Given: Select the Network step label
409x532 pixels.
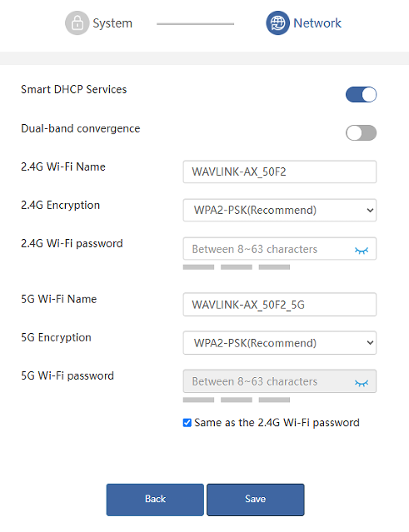Looking at the screenshot, I should pos(317,23).
